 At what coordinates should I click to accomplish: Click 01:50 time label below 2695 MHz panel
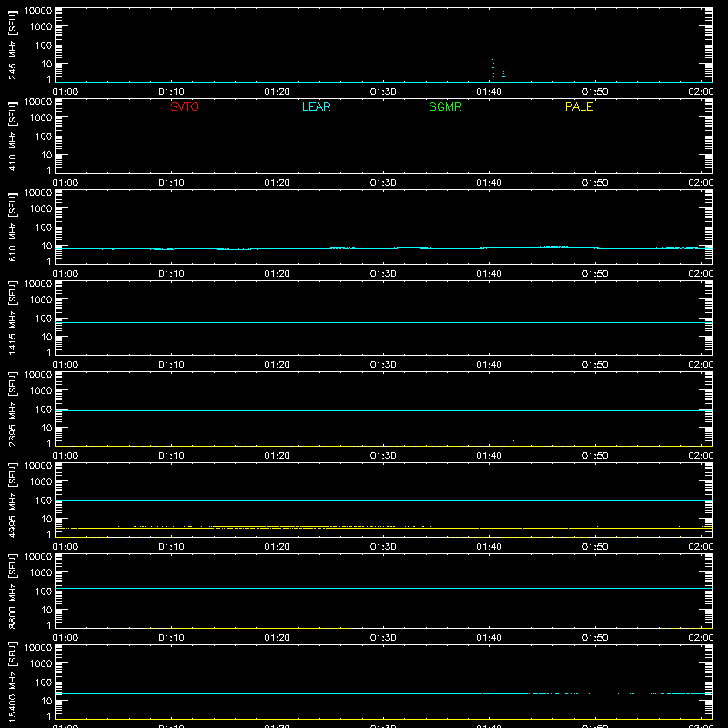595,456
